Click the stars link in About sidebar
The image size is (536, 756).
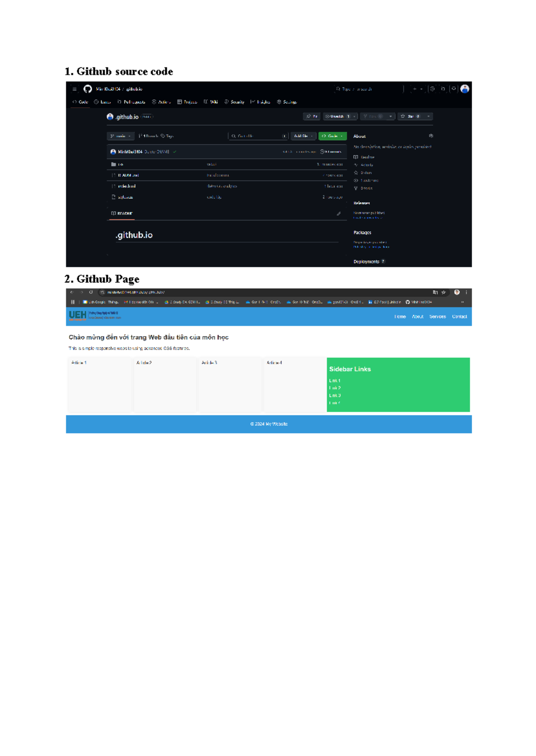pos(363,173)
